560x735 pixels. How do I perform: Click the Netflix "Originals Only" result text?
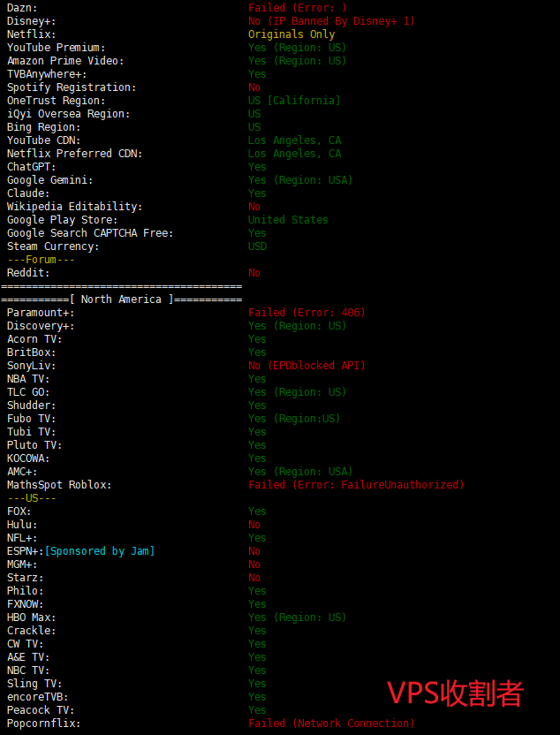291,34
